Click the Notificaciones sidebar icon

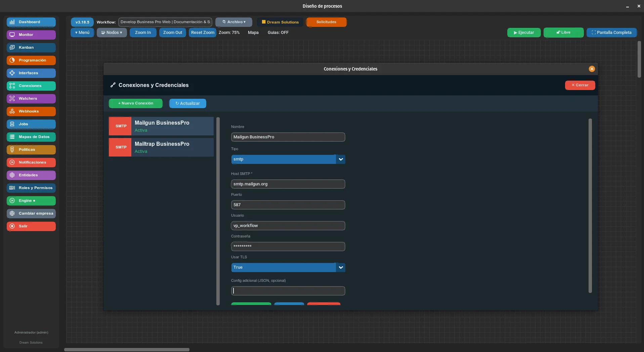[x=12, y=162]
